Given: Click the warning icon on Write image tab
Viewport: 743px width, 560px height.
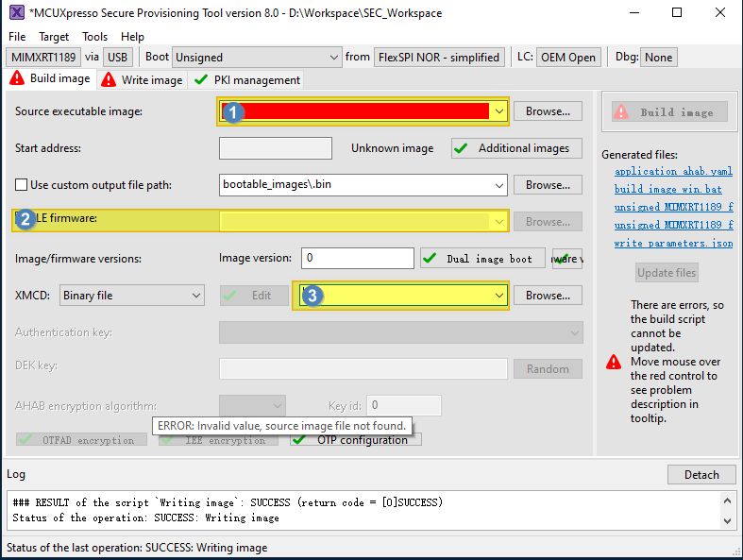Looking at the screenshot, I should coord(110,80).
